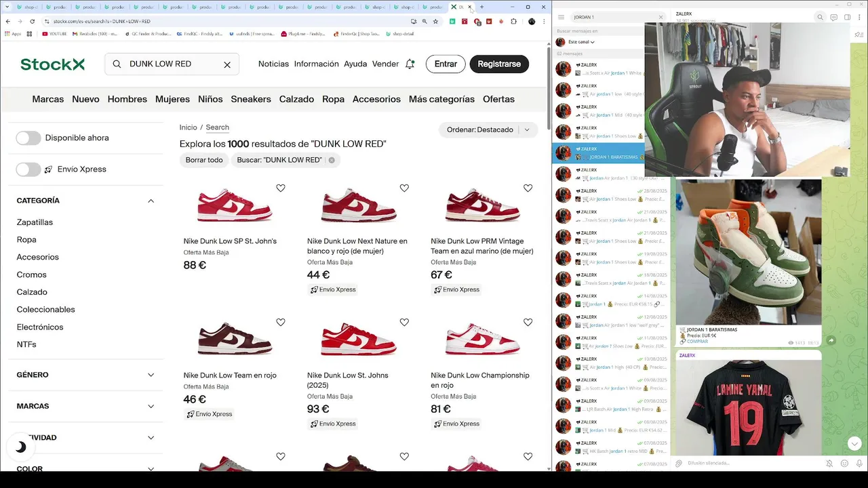868x488 pixels.
Task: Open the Hombres navigation menu
Action: tap(127, 99)
